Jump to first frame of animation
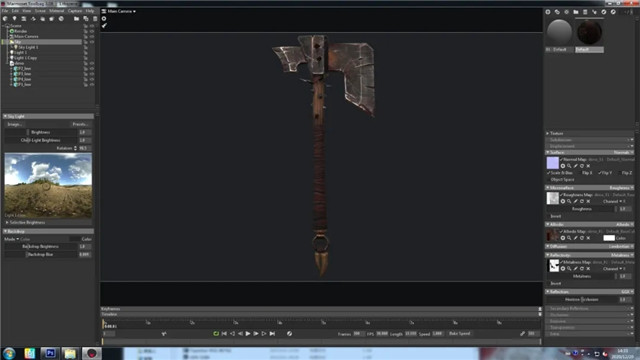The height and width of the screenshot is (360, 640). (x=224, y=333)
